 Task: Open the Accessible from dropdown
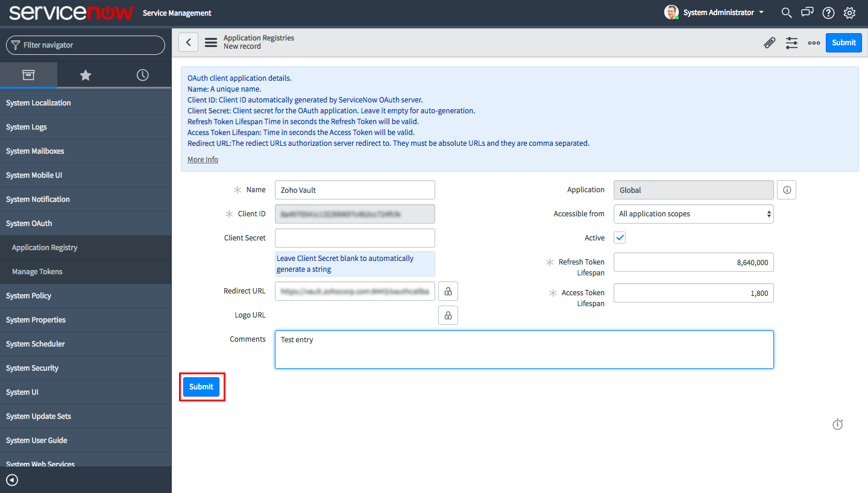pyautogui.click(x=693, y=214)
